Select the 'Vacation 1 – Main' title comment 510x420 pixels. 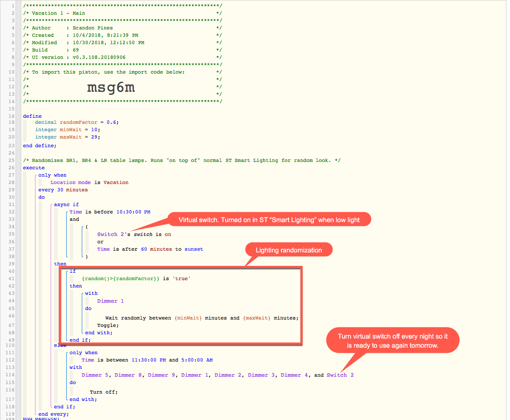pos(58,13)
